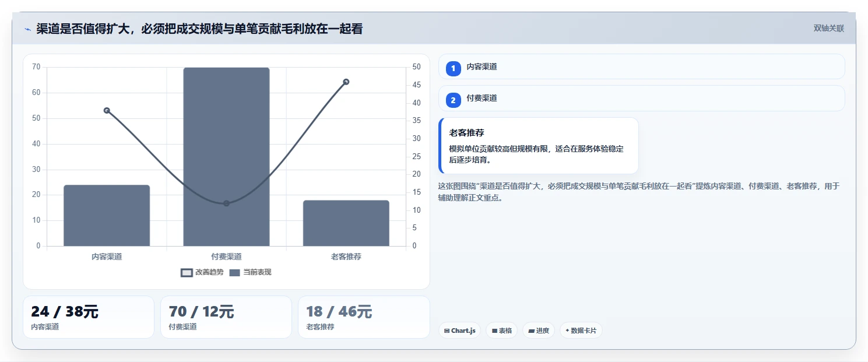
Task: Click the line point above 内容渠道
Action: (107, 110)
